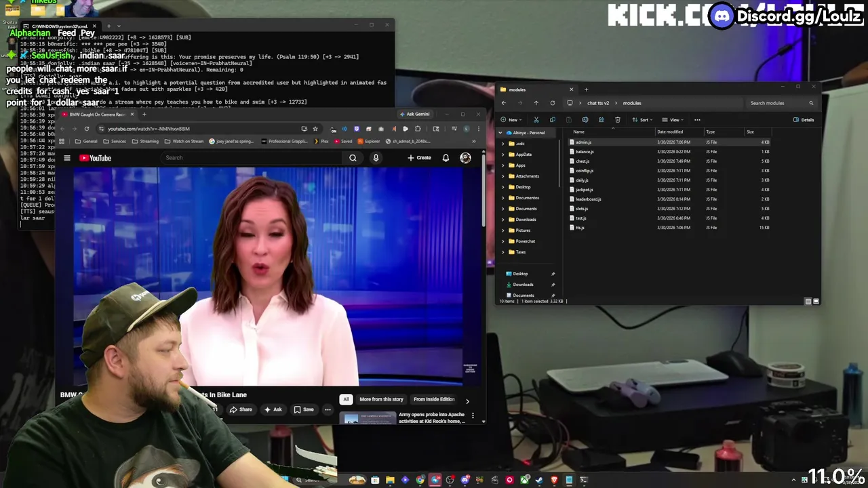The image size is (868, 488).
Task: Select the jackpot.js file
Action: coord(583,190)
